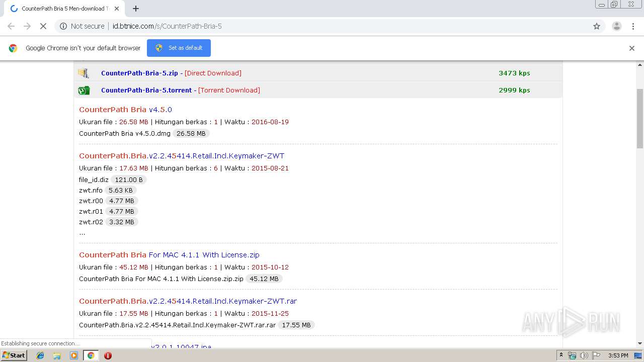Image resolution: width=644 pixels, height=362 pixels.
Task: Open a new tab with the plus button
Action: (x=136, y=9)
